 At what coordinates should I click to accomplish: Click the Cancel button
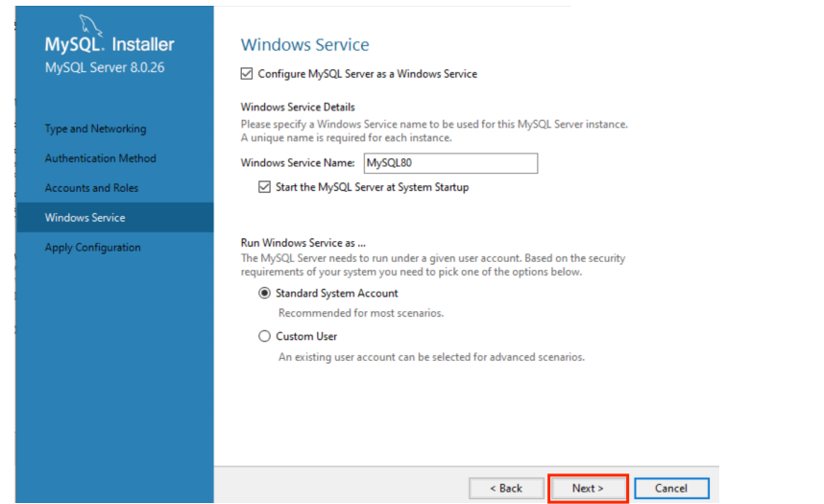click(x=671, y=489)
